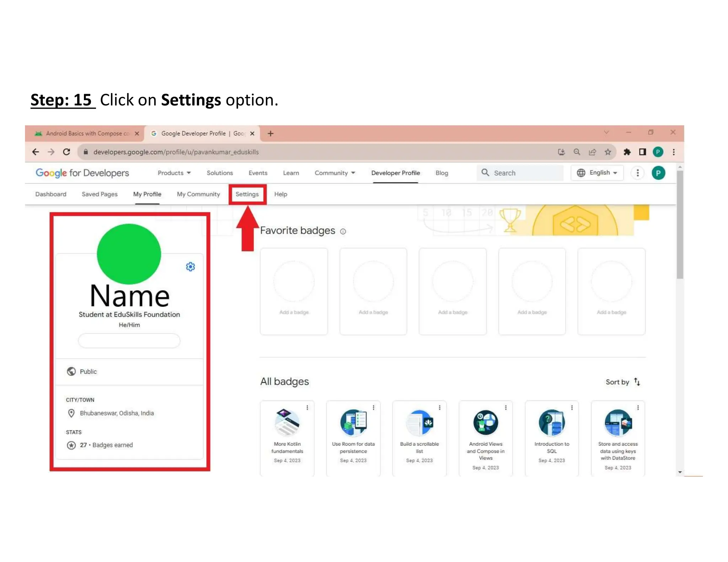Screen dimensions: 728x562
Task: Open the side panel icon in Chrome toolbar
Action: pyautogui.click(x=642, y=152)
